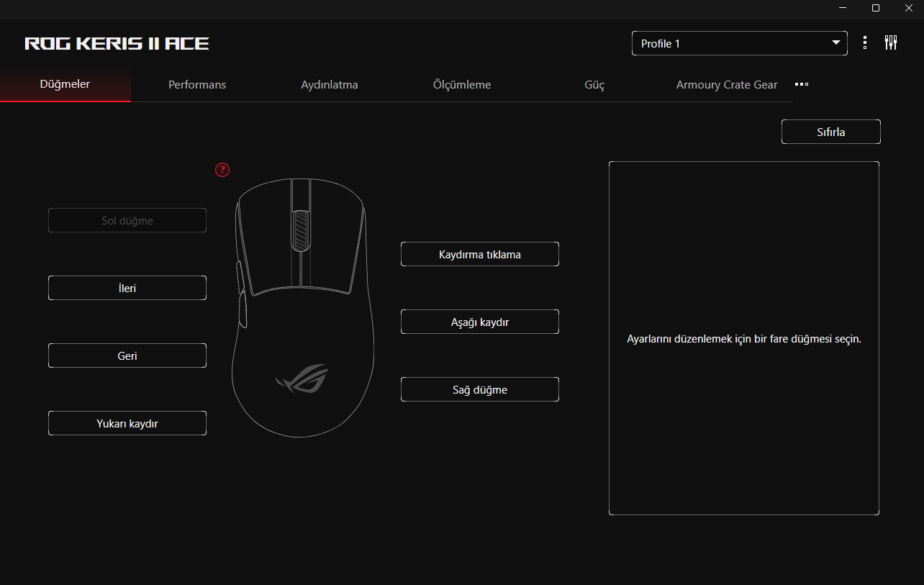Open the Ölçümleme tab

point(462,85)
